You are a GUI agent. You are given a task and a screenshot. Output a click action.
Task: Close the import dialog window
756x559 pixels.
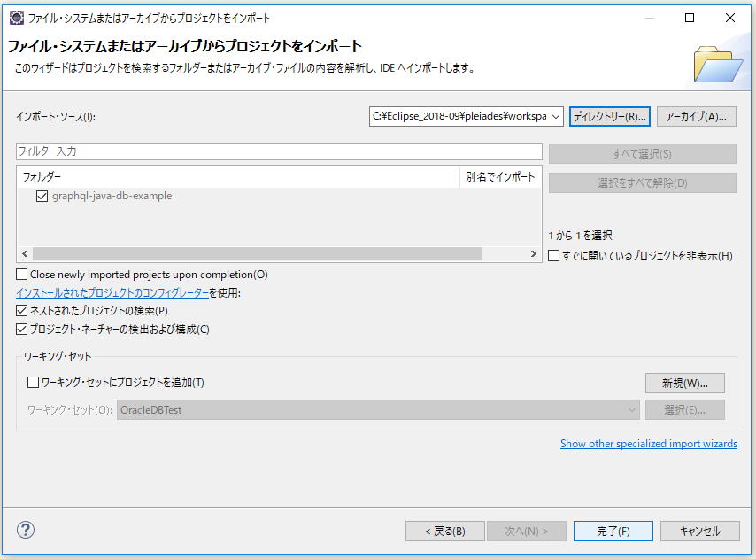(x=730, y=19)
